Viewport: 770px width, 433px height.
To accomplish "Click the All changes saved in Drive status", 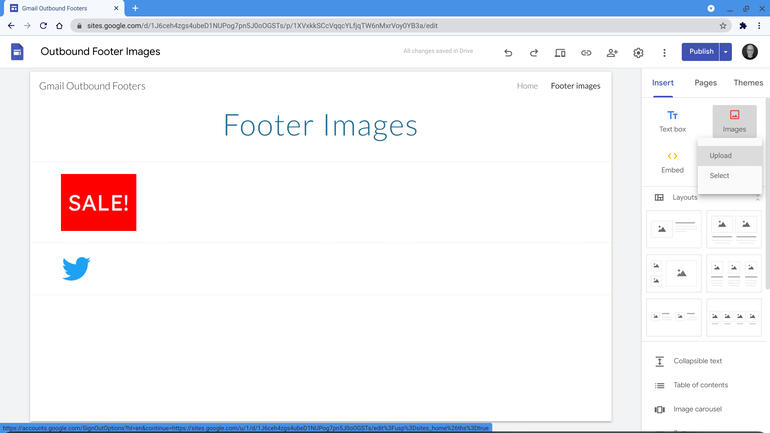I will pos(438,51).
